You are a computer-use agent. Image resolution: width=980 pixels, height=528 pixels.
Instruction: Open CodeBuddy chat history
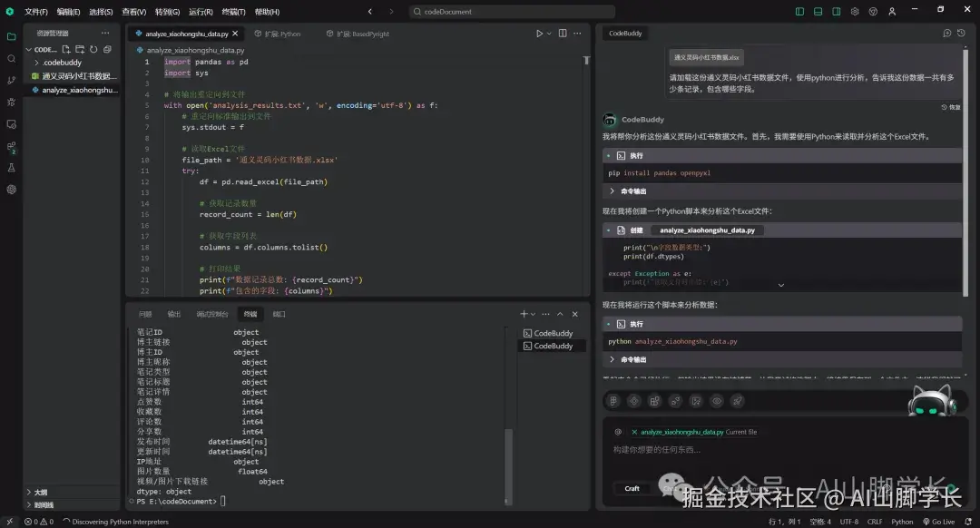(x=961, y=34)
